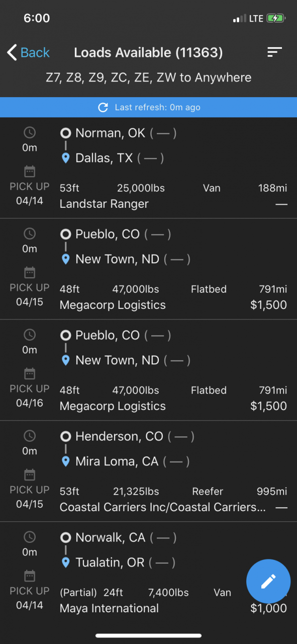The width and height of the screenshot is (297, 644).
Task: Tap the Loads Available (11363) title
Action: pos(148,52)
